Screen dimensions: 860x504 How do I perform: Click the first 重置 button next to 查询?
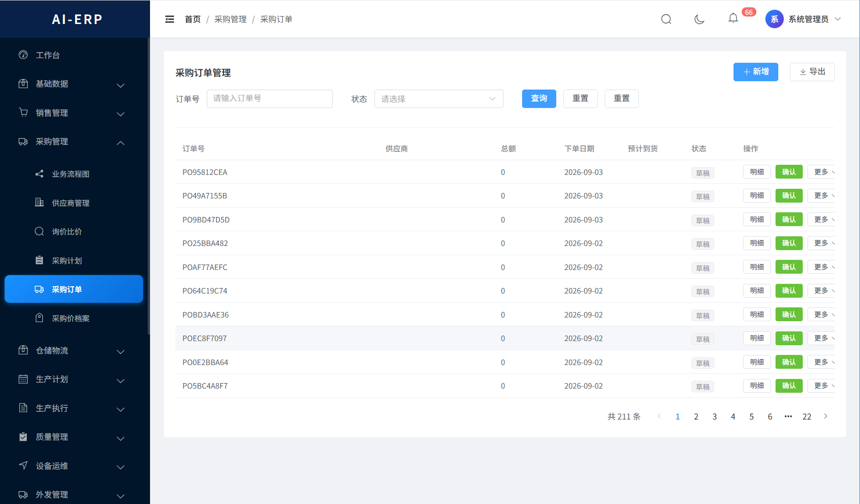click(x=580, y=99)
